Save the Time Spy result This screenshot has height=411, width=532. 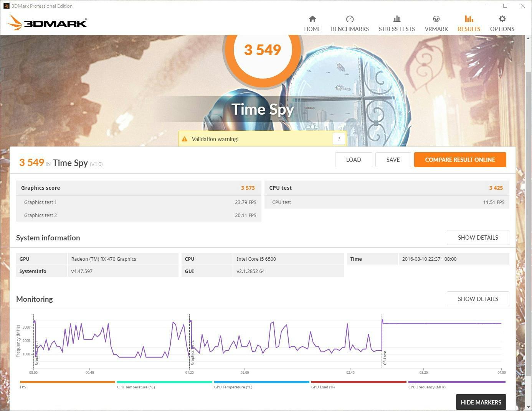393,160
